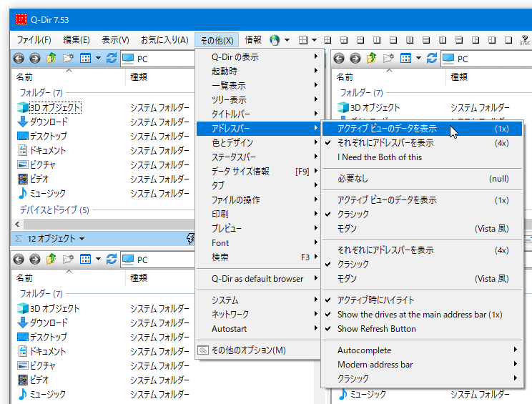Viewport: 532px width, 404px height.
Task: Open the ファイル(F) menu
Action: [x=34, y=40]
